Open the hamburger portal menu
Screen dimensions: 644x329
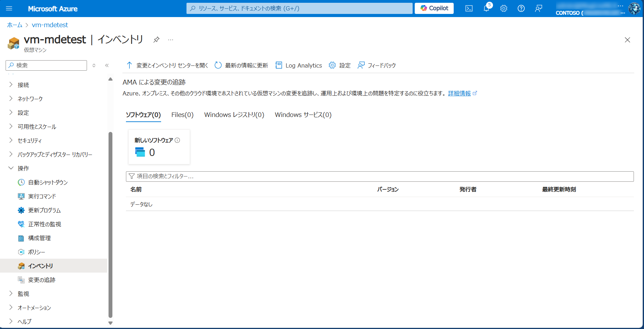9,8
